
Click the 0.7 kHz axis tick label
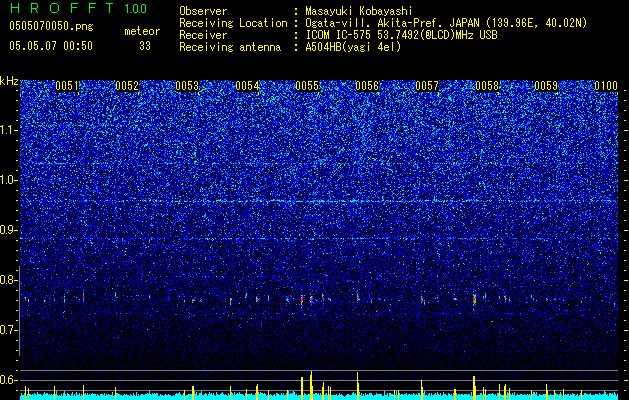9,330
